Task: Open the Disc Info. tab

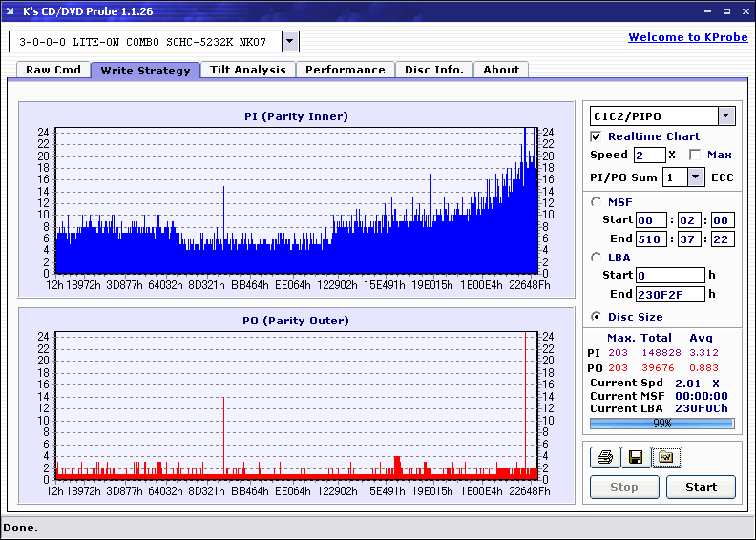Action: point(434,70)
